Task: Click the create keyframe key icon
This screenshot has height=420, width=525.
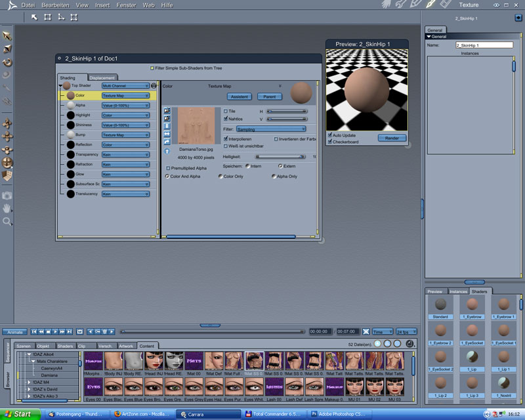Action: click(97, 331)
